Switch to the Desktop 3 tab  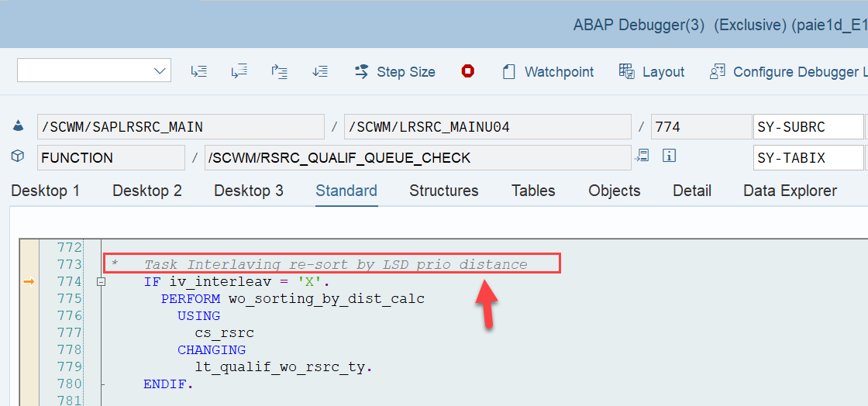click(x=249, y=191)
